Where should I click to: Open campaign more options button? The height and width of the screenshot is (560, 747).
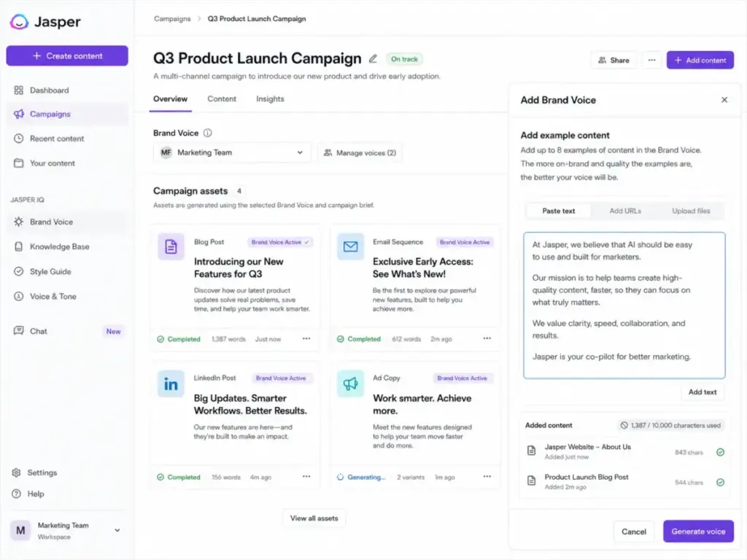651,60
